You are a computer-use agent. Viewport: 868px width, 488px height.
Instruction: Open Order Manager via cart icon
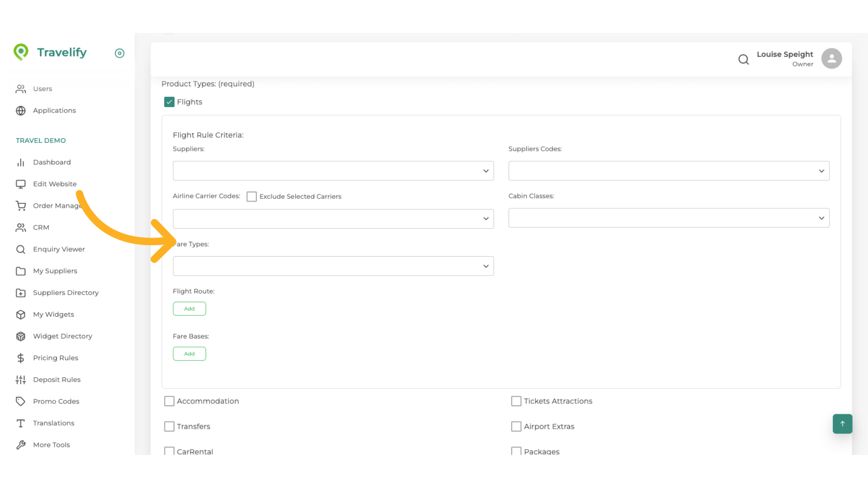21,206
